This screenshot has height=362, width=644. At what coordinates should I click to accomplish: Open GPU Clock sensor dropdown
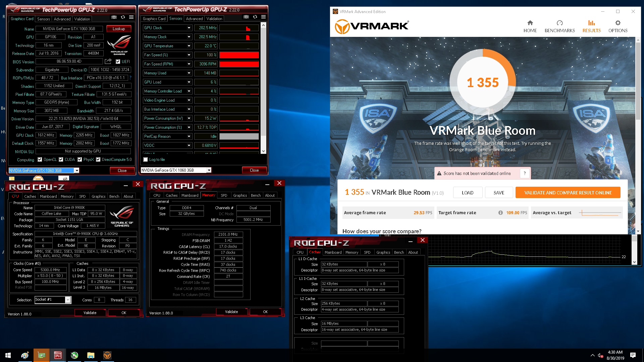tap(189, 28)
